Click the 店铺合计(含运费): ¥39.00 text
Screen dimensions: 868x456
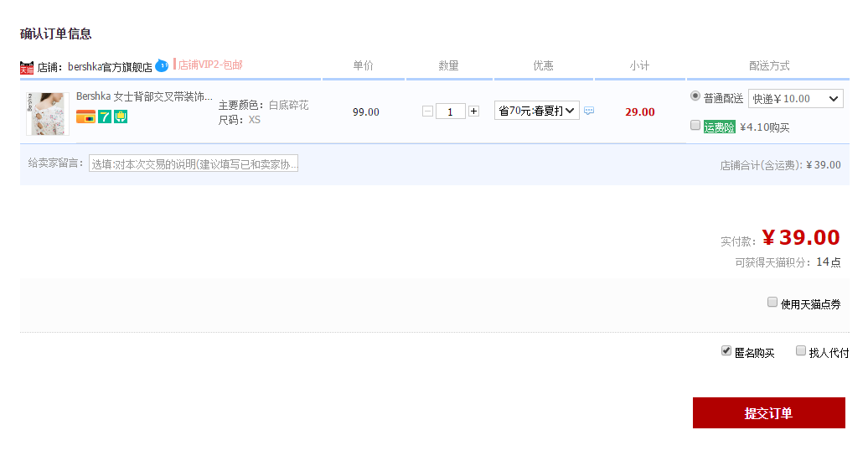click(x=780, y=165)
